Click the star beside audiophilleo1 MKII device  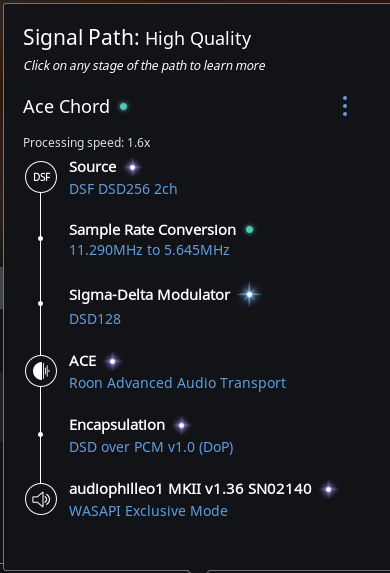click(x=328, y=489)
